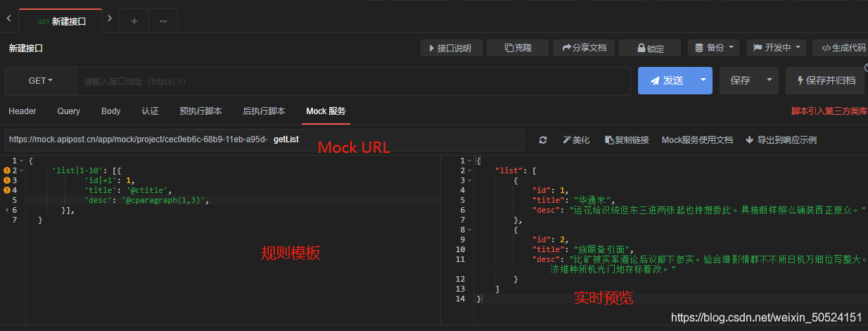Collapse line 1 fold arrow in preview pane
The width and height of the screenshot is (868, 331).
(470, 161)
